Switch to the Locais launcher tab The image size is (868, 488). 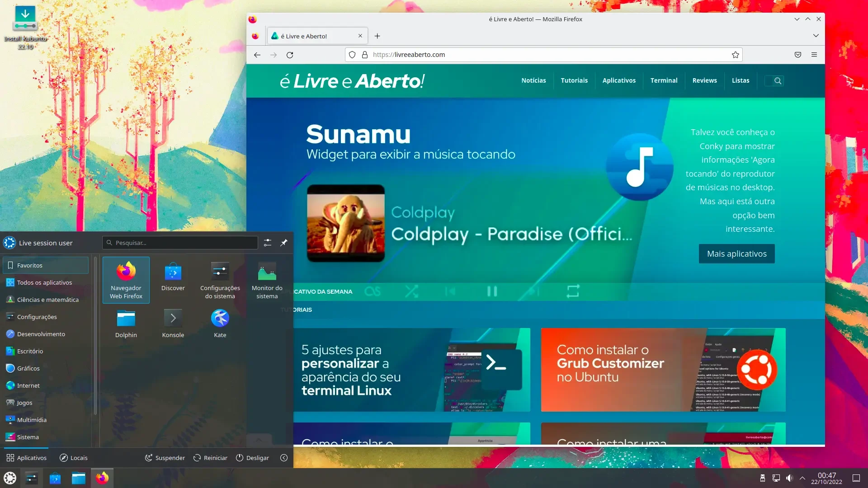(73, 458)
